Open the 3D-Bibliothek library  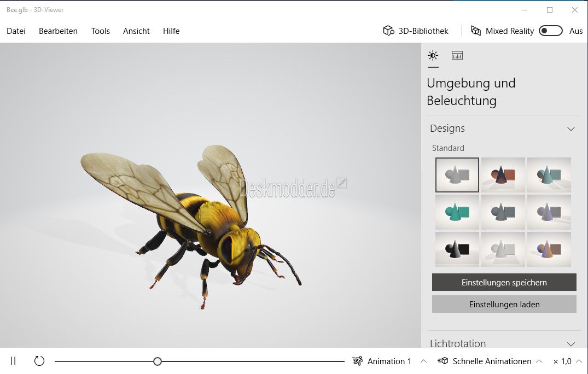416,31
